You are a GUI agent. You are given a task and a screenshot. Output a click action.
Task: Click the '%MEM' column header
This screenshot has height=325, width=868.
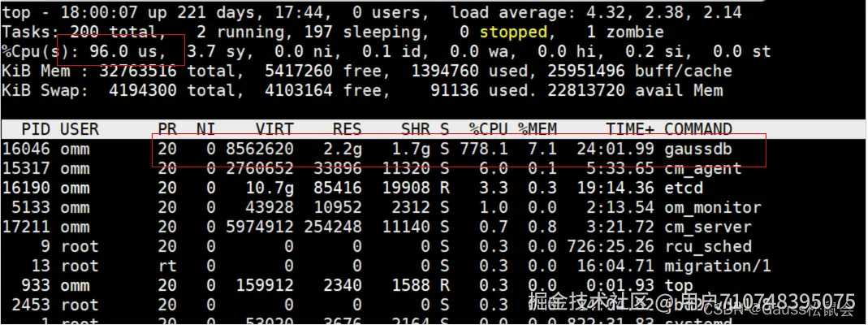coord(538,129)
